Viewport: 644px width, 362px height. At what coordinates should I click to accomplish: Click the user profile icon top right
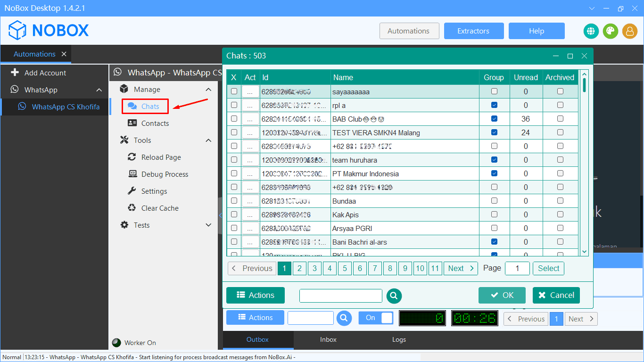click(630, 31)
